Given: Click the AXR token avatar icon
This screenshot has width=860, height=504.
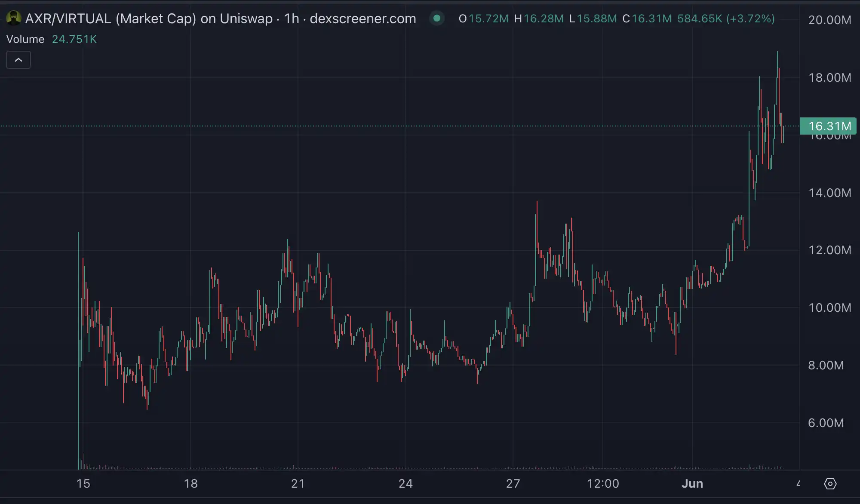Looking at the screenshot, I should coord(13,18).
